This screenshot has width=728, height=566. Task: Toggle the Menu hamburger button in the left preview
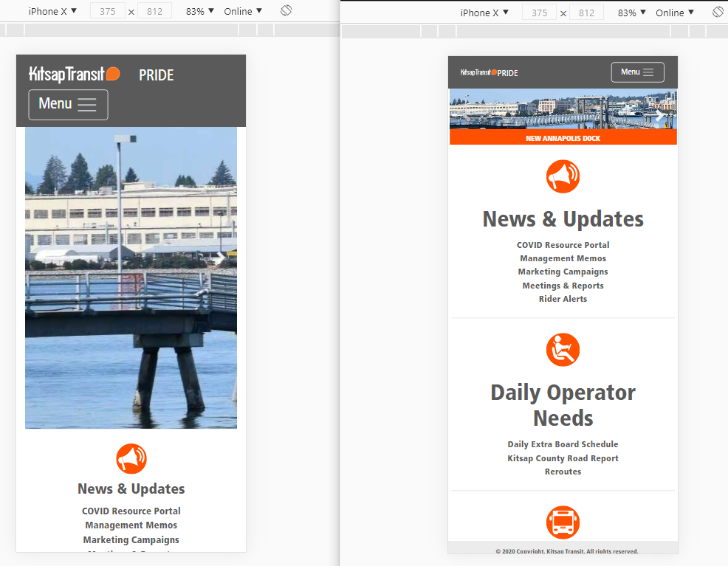point(68,104)
